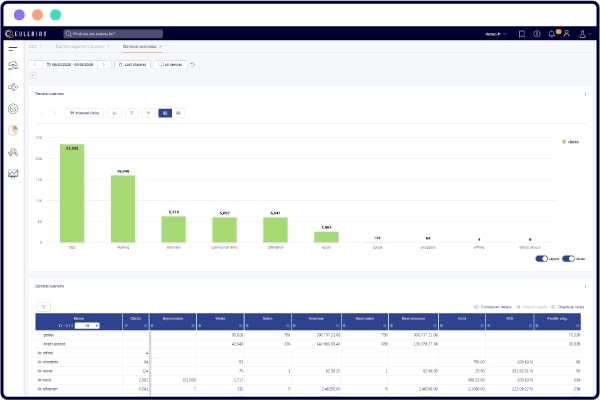Image resolution: width=600 pixels, height=400 pixels.
Task: Open the all devices dropdown
Action: 171,65
